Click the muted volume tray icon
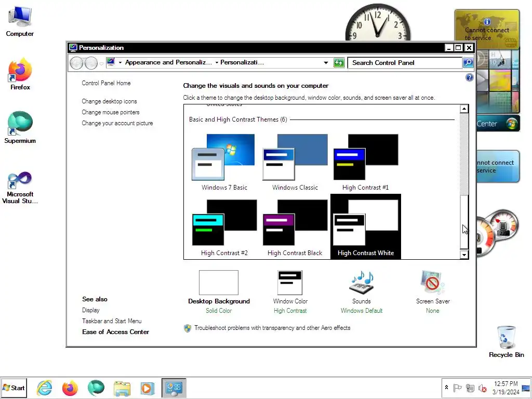The width and height of the screenshot is (532, 399). [482, 388]
